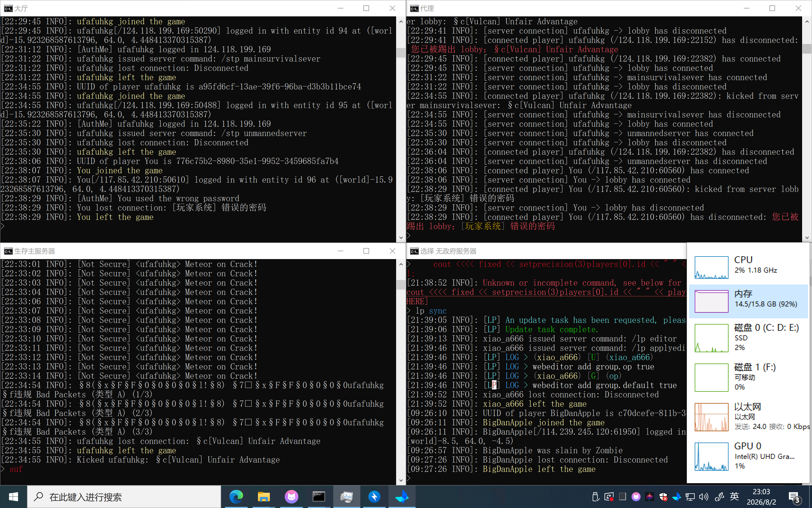
Task: Select the 磁盘 0 (C: D: E:) entry
Action: pos(748,338)
